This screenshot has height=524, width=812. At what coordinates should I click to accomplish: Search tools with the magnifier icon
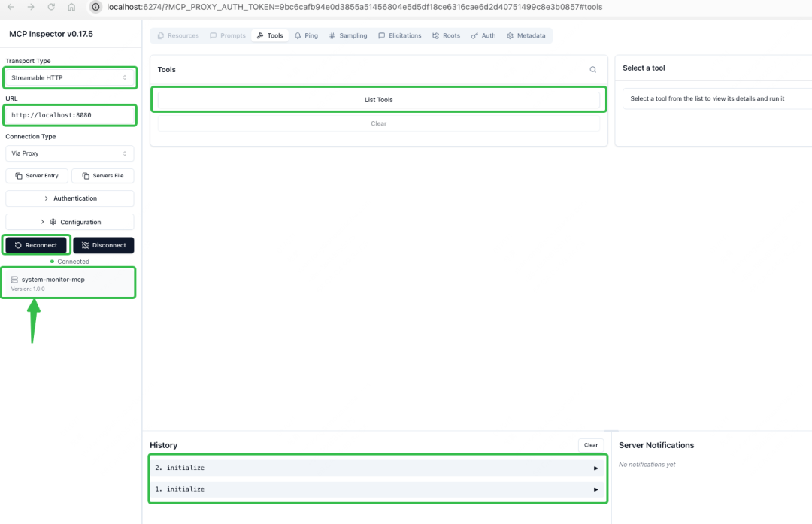pyautogui.click(x=593, y=70)
